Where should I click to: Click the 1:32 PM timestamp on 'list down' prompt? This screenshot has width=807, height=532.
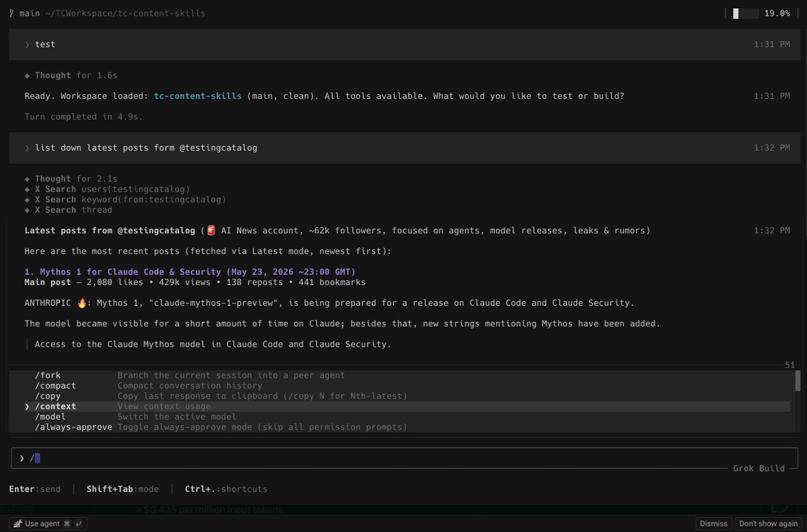(x=771, y=148)
